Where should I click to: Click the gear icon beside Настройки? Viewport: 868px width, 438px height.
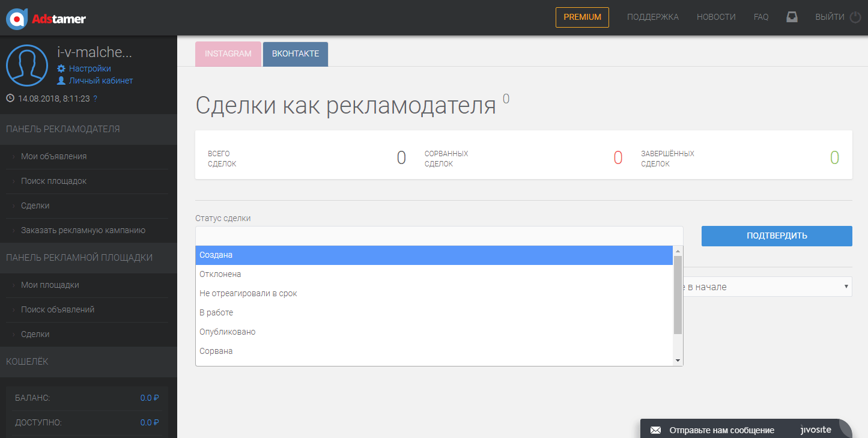(61, 68)
